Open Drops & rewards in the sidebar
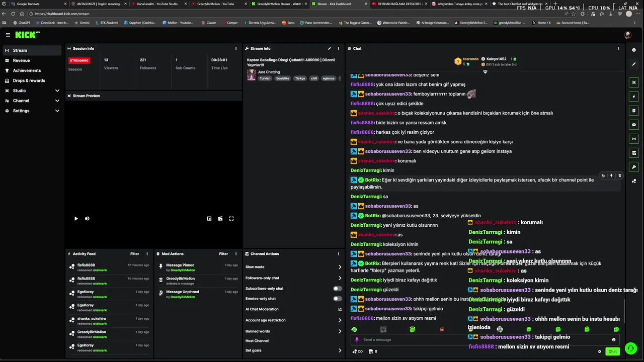Viewport: 644px width, 362px height. click(32, 80)
